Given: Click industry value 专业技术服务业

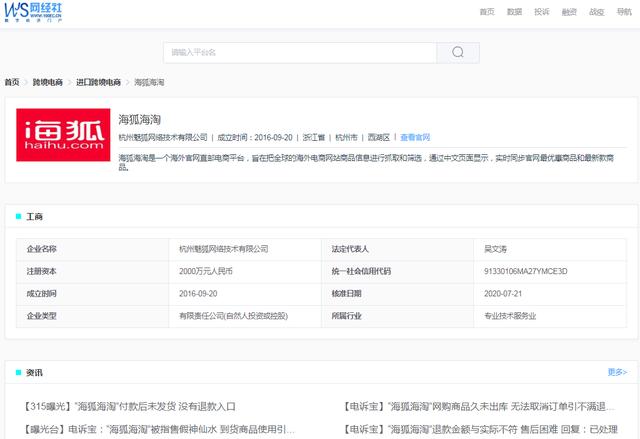Looking at the screenshot, I should tap(510, 316).
